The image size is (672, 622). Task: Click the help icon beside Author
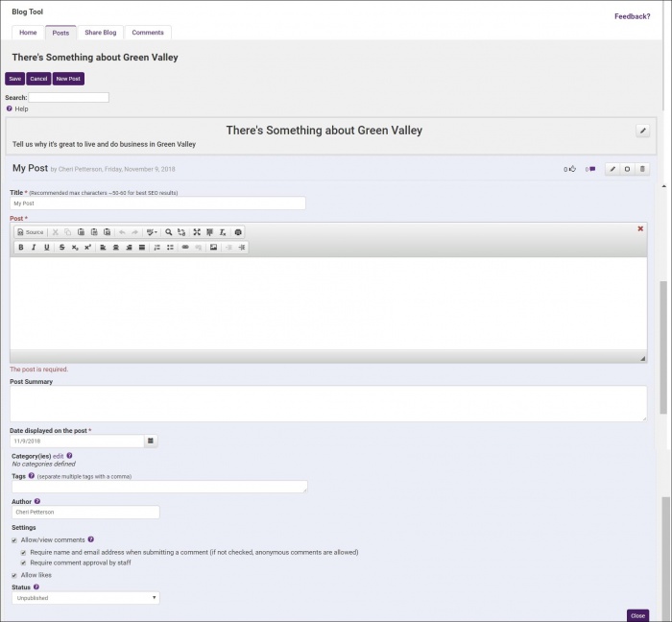point(37,501)
